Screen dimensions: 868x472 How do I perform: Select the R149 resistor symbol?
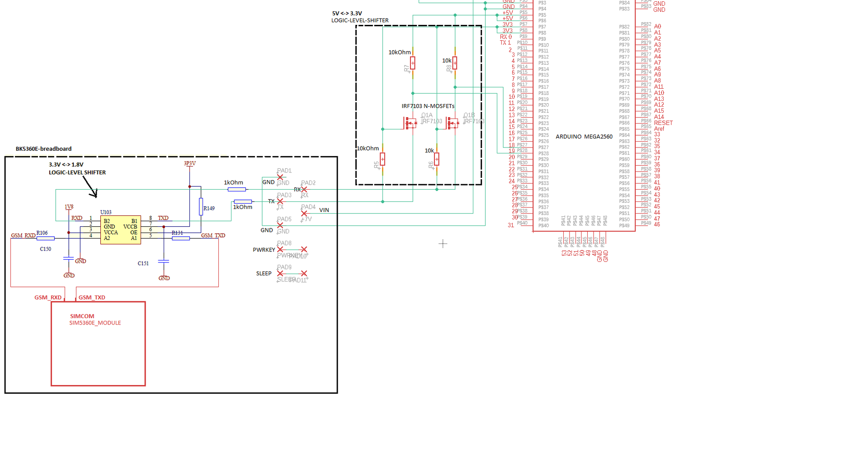pyautogui.click(x=201, y=206)
